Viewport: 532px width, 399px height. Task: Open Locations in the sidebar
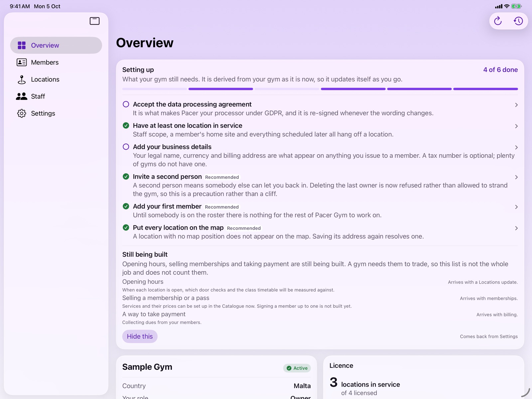point(56,79)
